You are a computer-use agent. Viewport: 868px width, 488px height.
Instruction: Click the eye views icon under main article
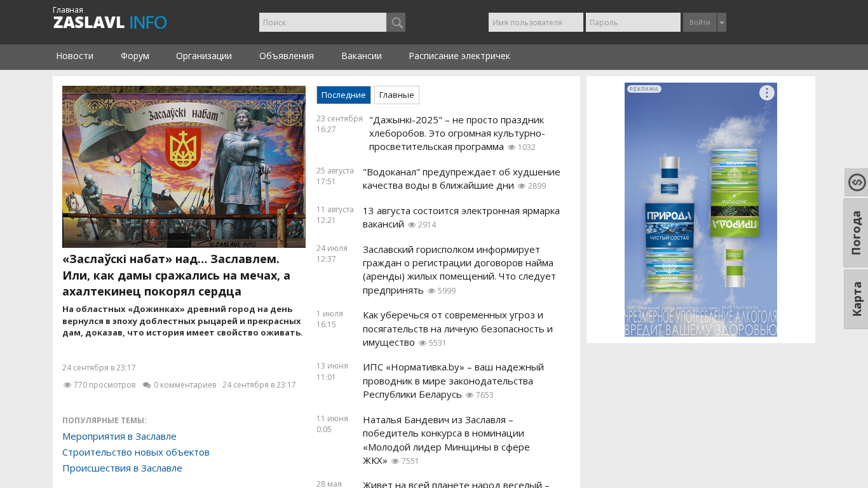(x=67, y=385)
